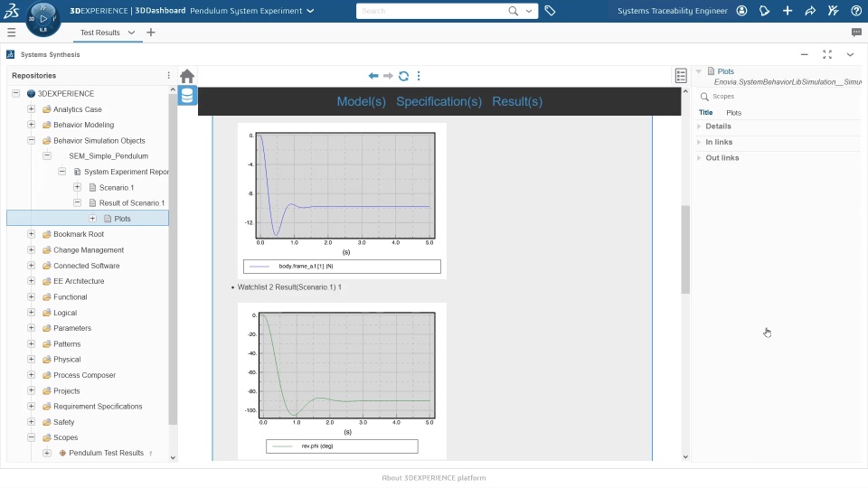Expand the In links section
The height and width of the screenshot is (488, 868).
pos(699,142)
